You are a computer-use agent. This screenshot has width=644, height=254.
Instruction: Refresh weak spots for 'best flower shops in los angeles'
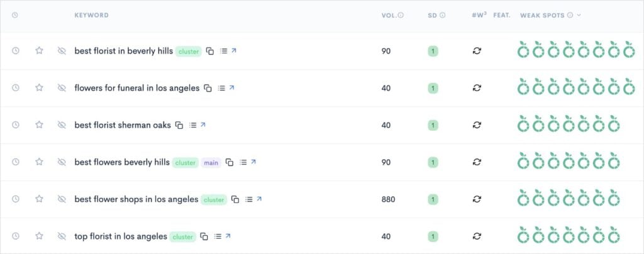click(x=477, y=199)
